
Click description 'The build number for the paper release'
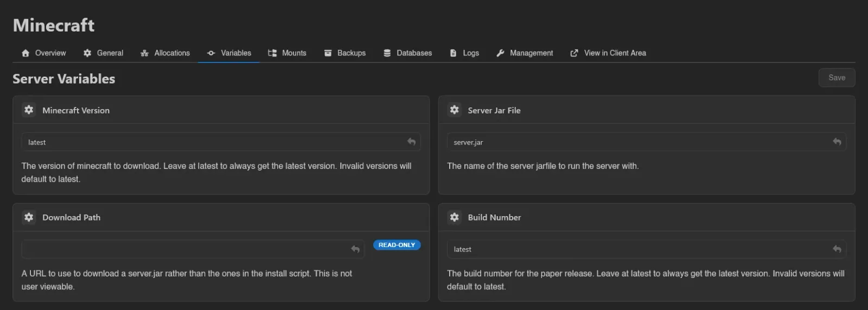(x=646, y=280)
